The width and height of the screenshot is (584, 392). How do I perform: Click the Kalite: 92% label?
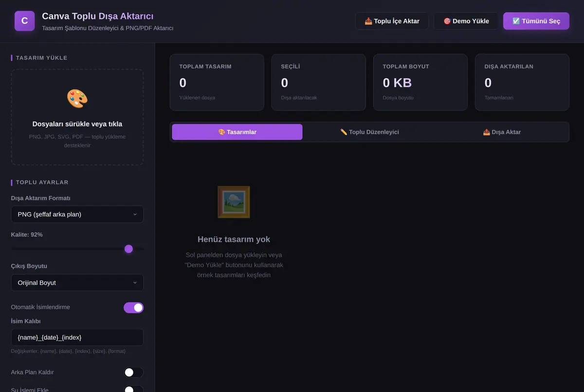pyautogui.click(x=27, y=234)
